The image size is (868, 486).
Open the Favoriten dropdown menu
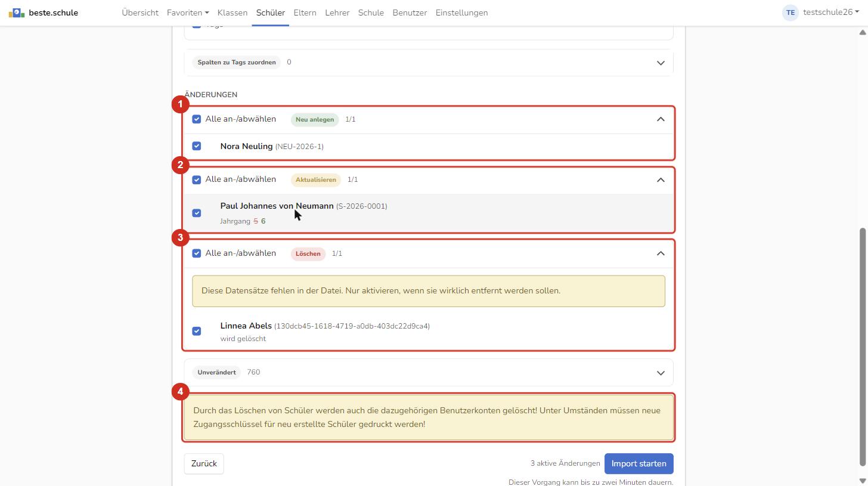coord(188,13)
